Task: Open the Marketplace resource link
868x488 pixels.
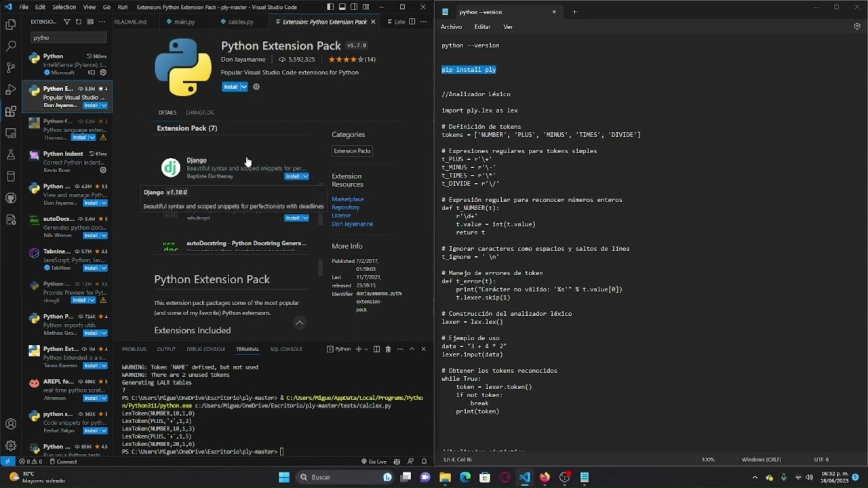Action: [347, 199]
